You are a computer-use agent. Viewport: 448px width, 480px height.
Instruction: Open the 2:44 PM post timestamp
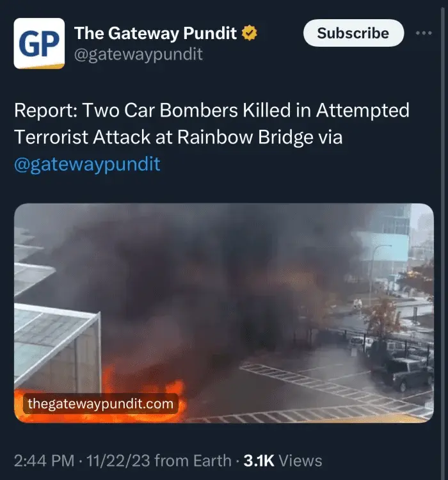(x=44, y=460)
